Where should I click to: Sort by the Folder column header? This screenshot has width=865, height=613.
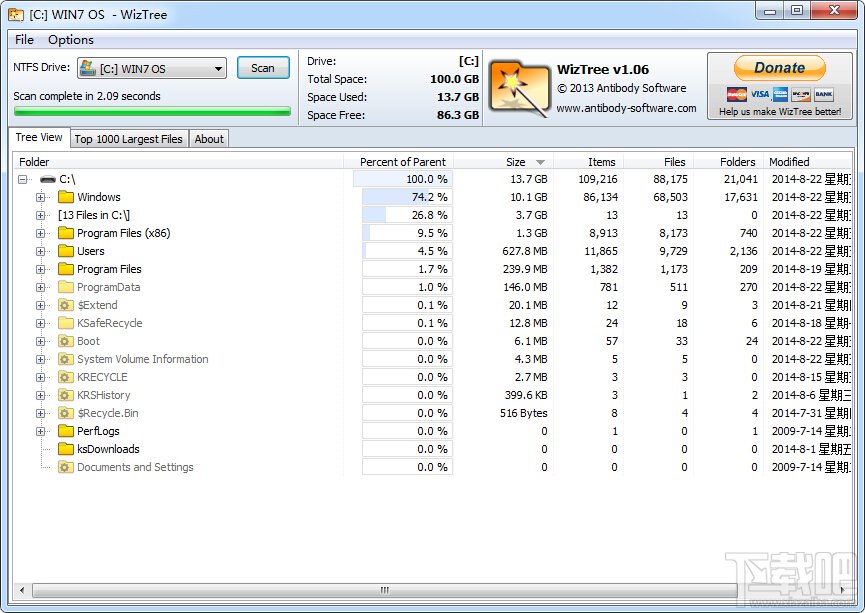point(178,162)
